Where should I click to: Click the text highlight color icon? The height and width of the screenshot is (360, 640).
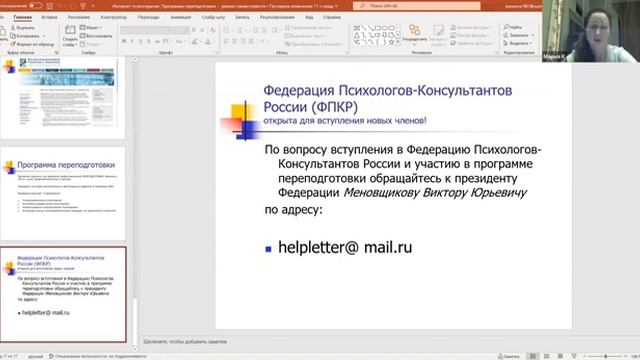[x=195, y=41]
